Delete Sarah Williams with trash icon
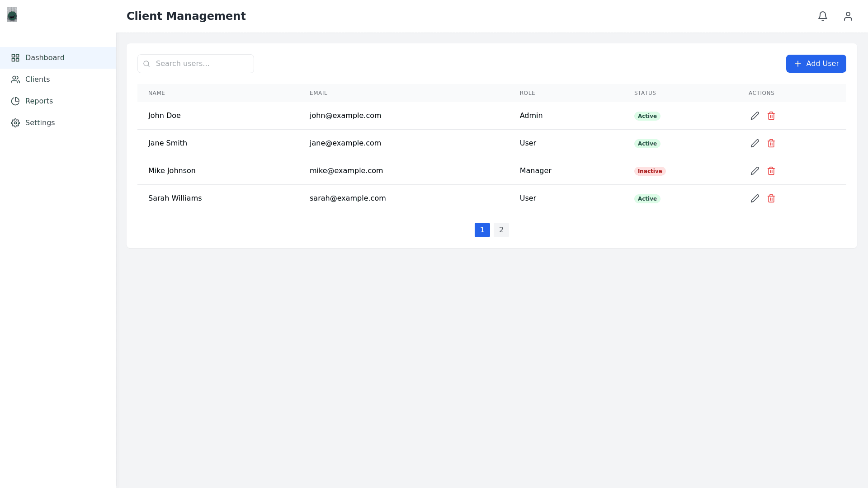The image size is (868, 488). coord(771,198)
